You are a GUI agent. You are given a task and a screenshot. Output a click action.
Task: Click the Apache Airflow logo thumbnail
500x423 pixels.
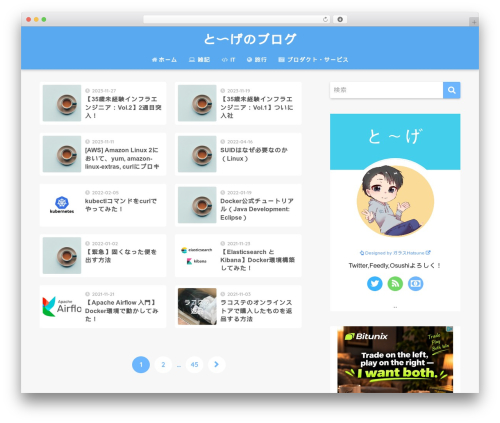click(x=62, y=307)
